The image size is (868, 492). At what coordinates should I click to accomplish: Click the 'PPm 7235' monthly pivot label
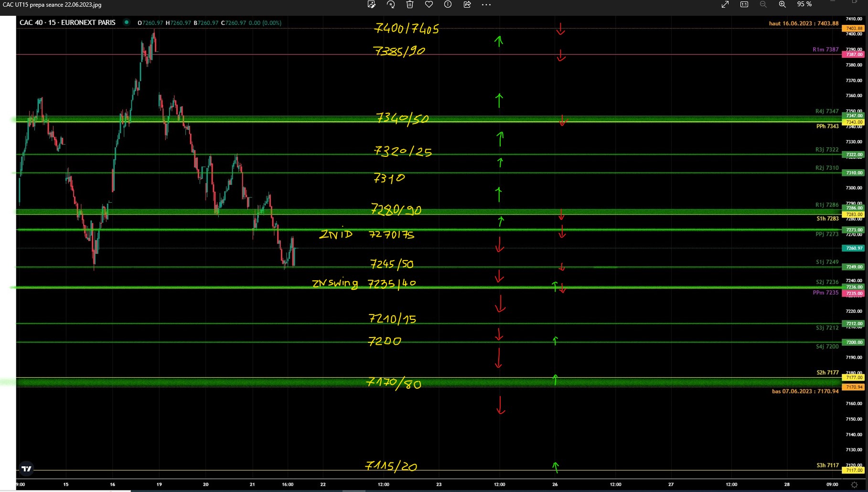click(x=825, y=293)
